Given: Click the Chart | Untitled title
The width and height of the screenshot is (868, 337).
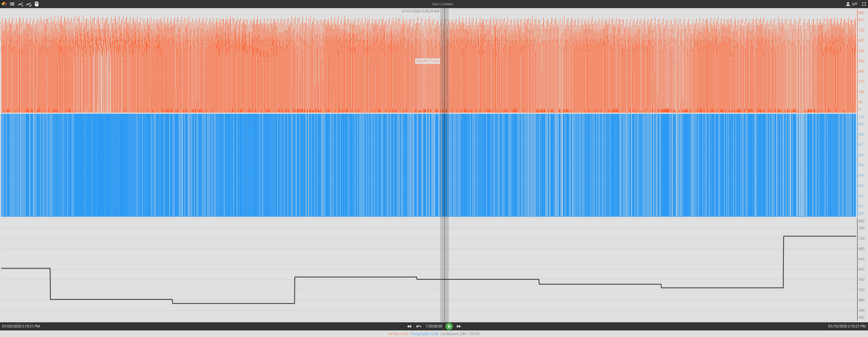Looking at the screenshot, I should click(442, 4).
